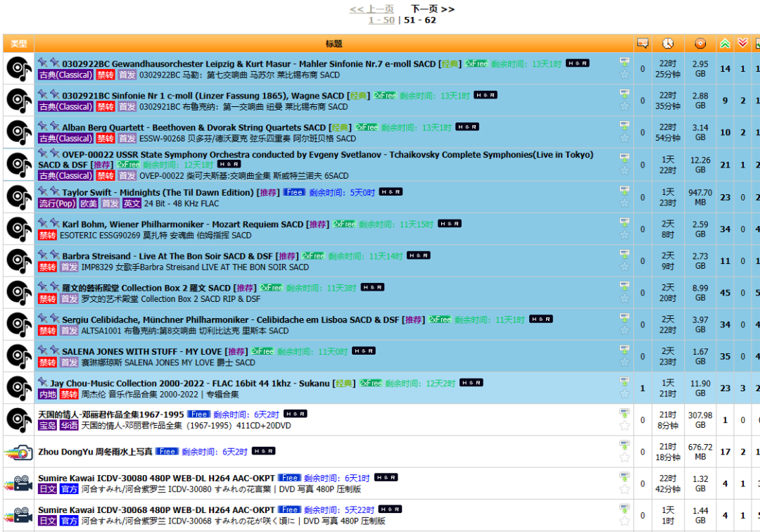The image size is (760, 532).
Task: Bookmark the 羅文的藝術殿堂 Collection Box 2 star
Action: pos(624,298)
